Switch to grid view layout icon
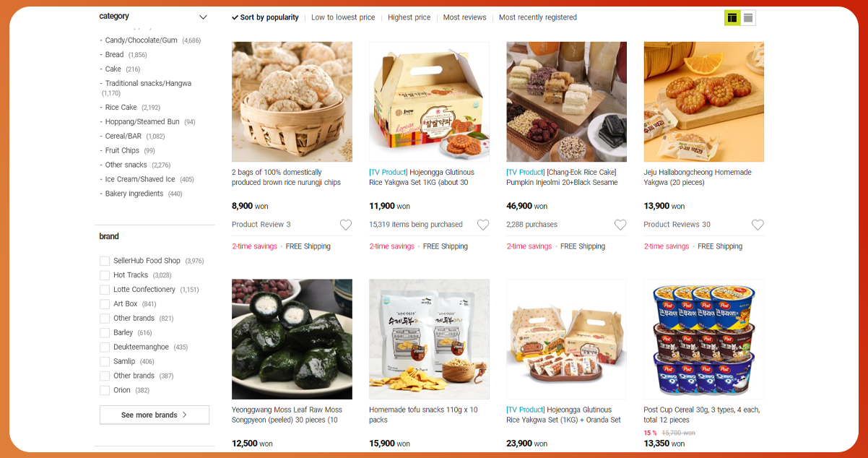The image size is (868, 458). pyautogui.click(x=732, y=17)
